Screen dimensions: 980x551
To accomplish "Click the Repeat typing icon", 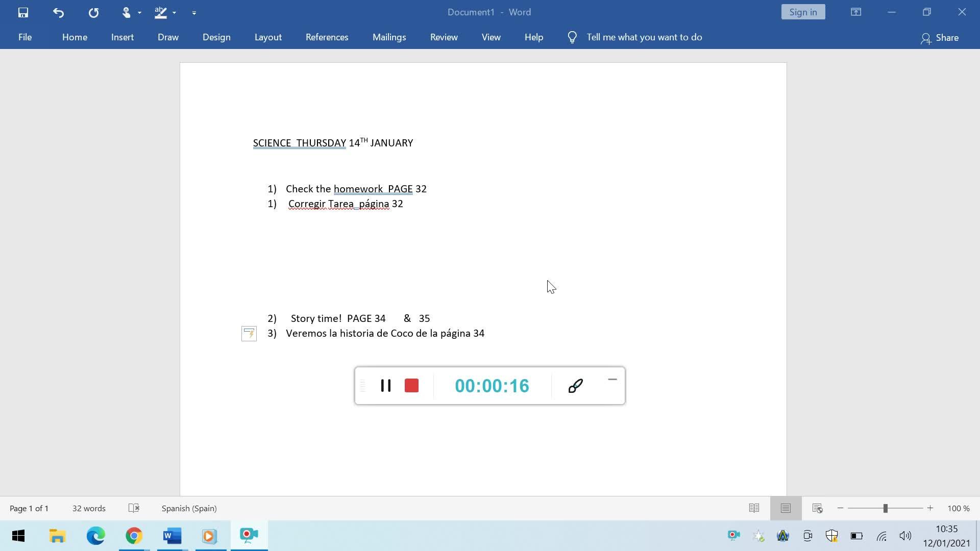I will [x=93, y=12].
